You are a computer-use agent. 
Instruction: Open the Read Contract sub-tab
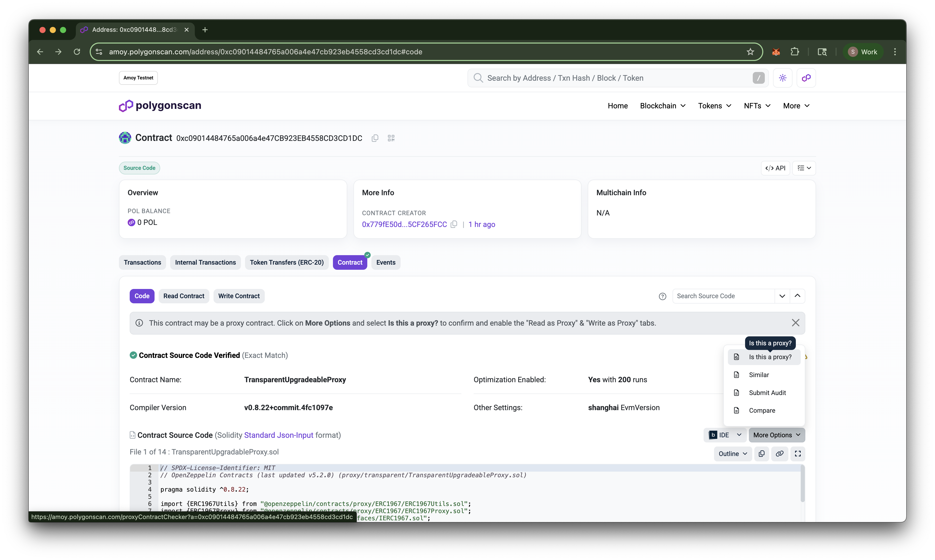point(184,296)
